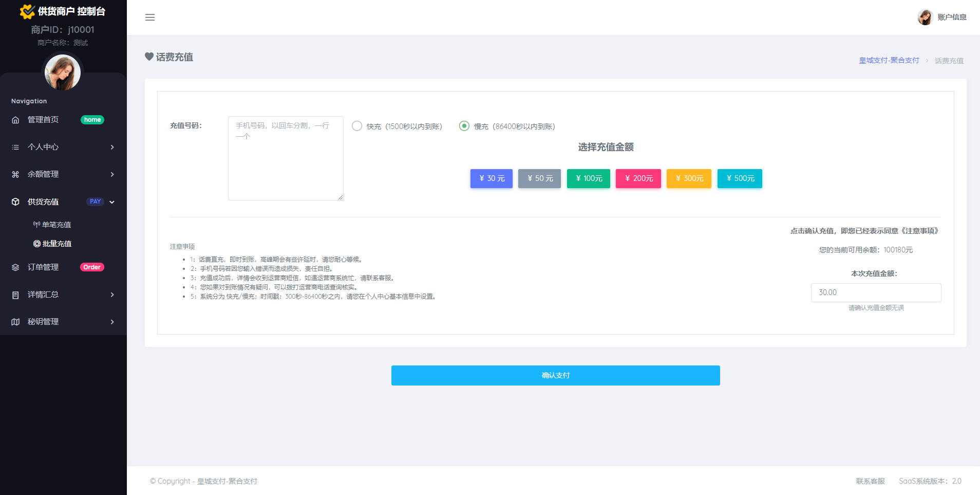Click the 单笔充值 signal icon
Screen dimensions: 980x495
coord(36,224)
